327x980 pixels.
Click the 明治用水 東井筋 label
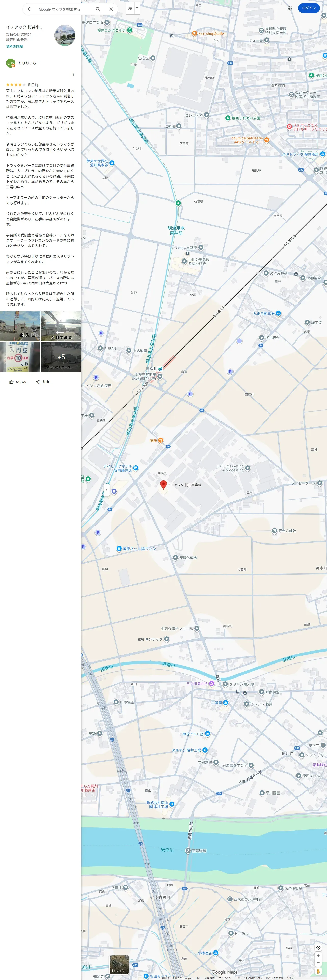(176, 230)
